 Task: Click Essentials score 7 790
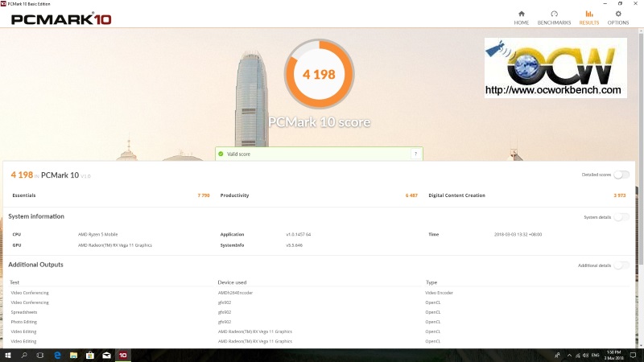(204, 195)
